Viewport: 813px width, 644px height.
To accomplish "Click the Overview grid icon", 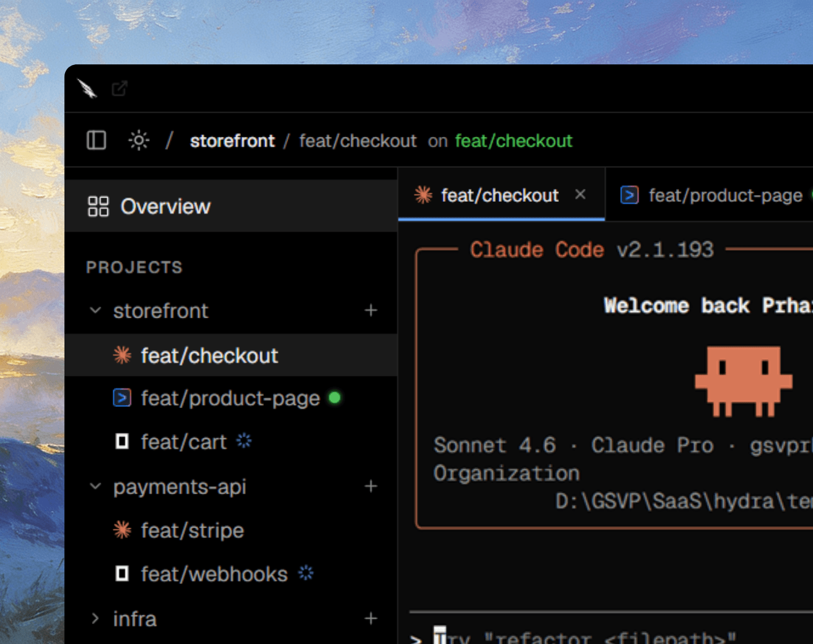I will click(98, 206).
